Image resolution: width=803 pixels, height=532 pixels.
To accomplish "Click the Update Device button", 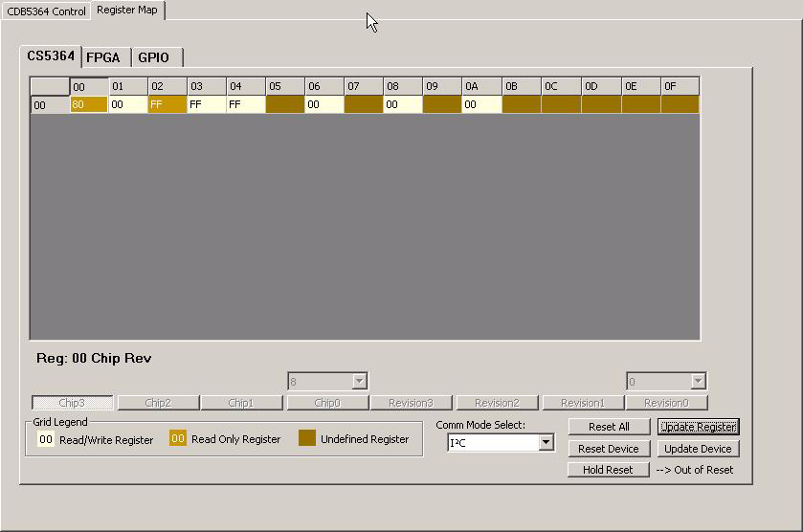I will [699, 449].
